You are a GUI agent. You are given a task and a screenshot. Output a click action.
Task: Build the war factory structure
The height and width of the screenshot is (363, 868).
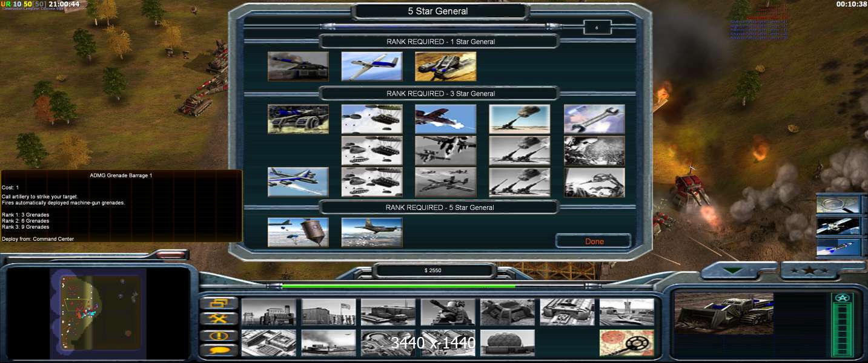click(x=568, y=312)
